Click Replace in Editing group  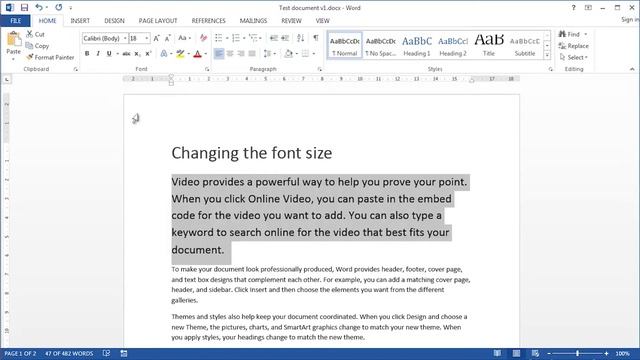point(573,46)
